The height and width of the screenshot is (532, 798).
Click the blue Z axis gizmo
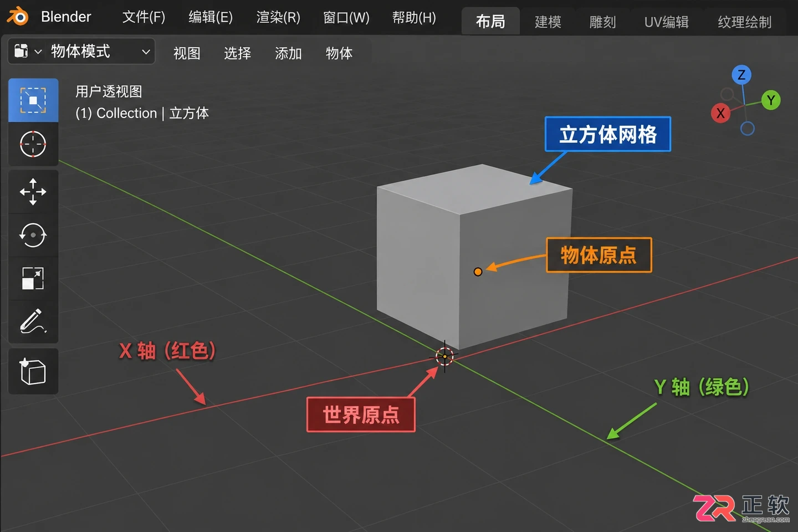pos(741,75)
